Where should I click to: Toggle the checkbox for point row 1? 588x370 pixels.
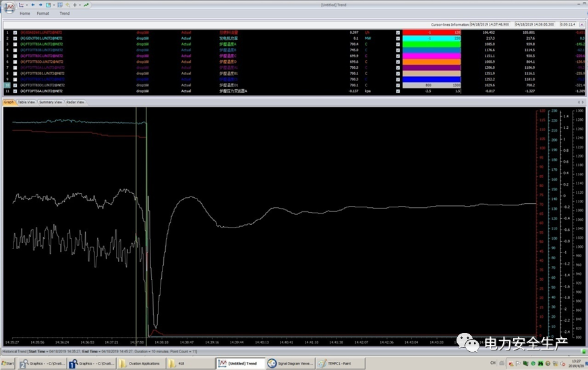15,32
